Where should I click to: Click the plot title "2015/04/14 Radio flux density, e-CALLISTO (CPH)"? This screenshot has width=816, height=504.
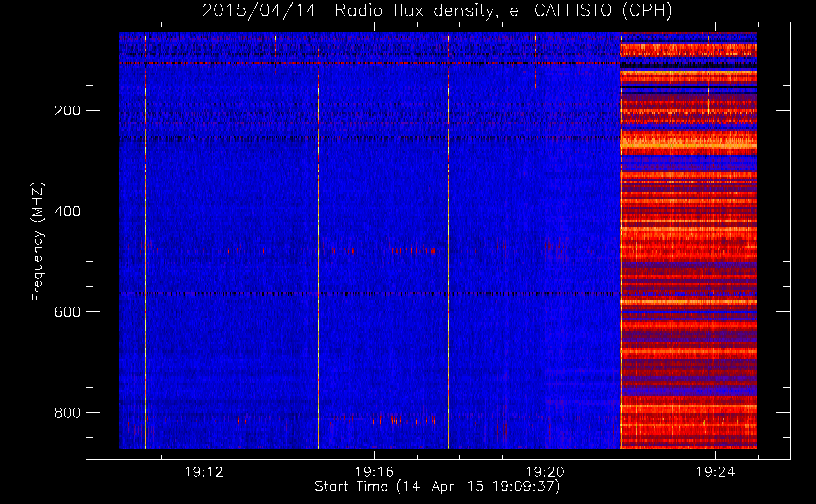click(437, 10)
